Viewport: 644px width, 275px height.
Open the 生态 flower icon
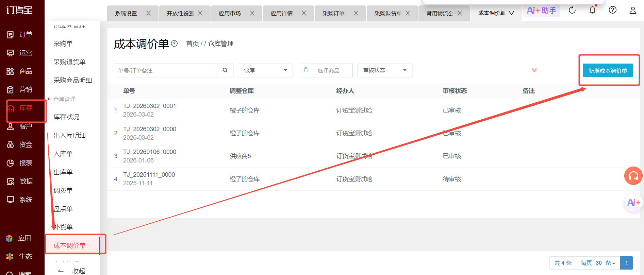[x=10, y=257]
